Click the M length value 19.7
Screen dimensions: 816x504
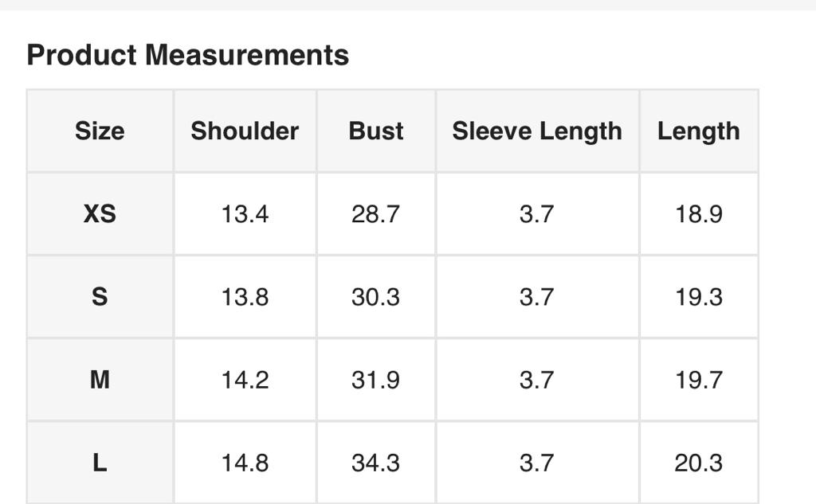(699, 380)
